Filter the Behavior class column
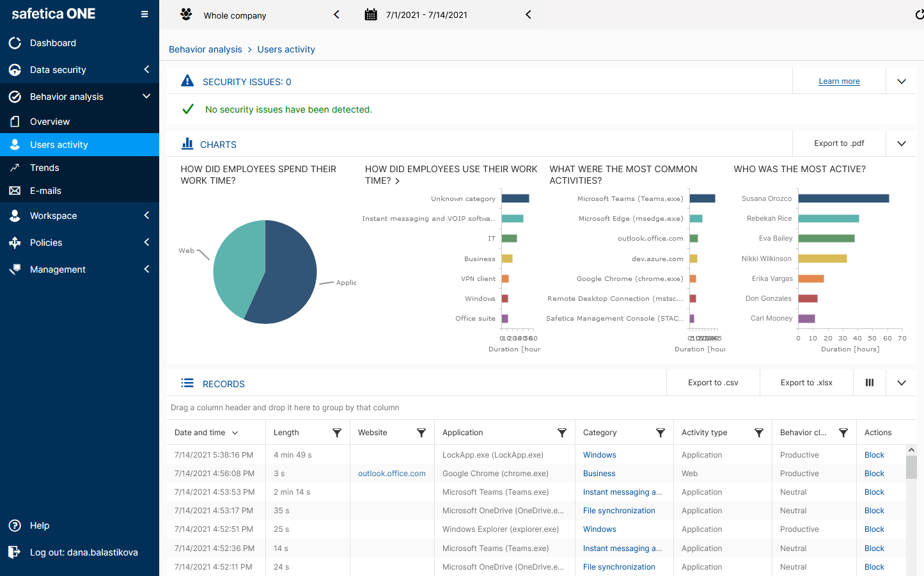The width and height of the screenshot is (924, 576). coord(843,433)
